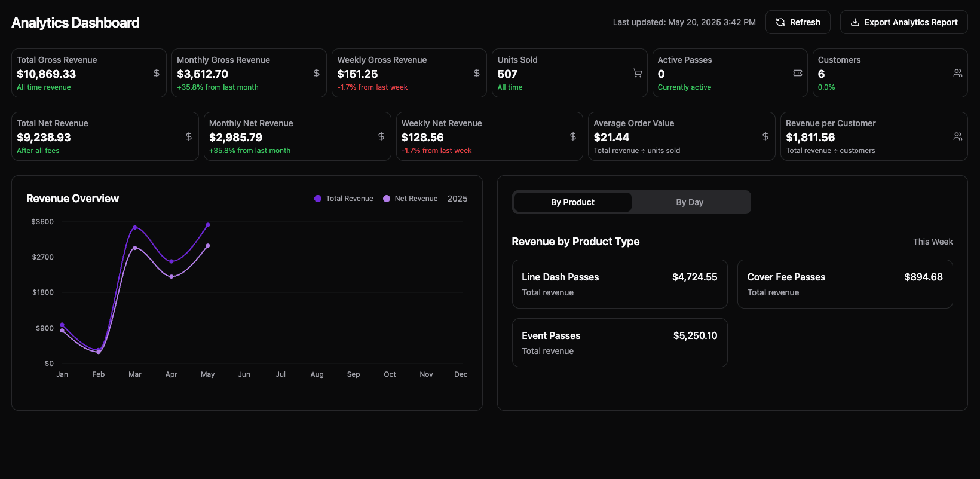Click the May Total Revenue data point
The height and width of the screenshot is (479, 980).
(208, 225)
